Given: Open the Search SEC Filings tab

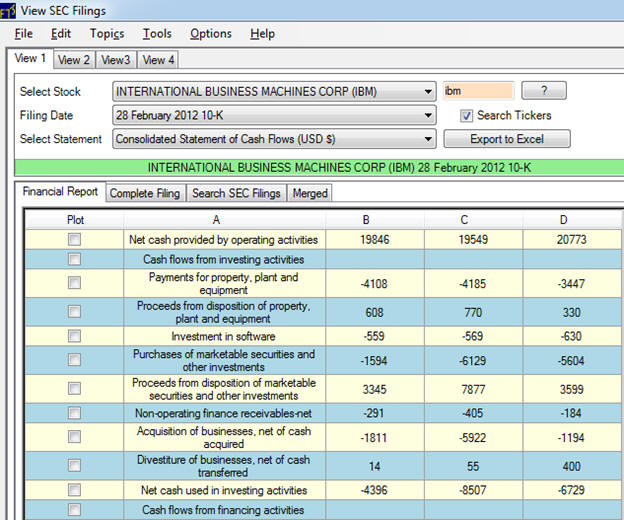Looking at the screenshot, I should pyautogui.click(x=236, y=193).
